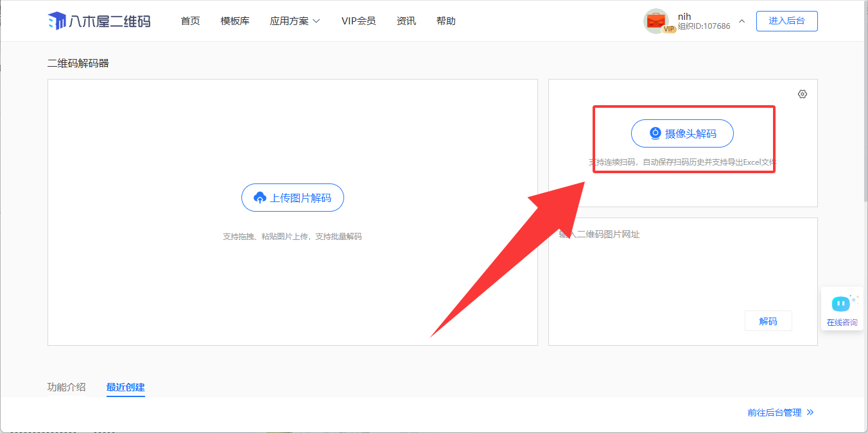
Task: Start camera decoding with 摄像头解码
Action: tap(682, 133)
